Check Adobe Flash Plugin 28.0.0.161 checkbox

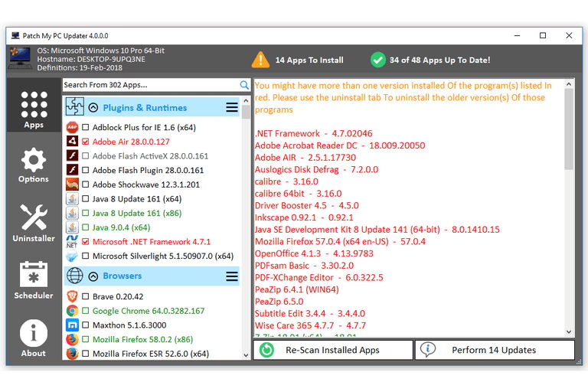point(86,170)
